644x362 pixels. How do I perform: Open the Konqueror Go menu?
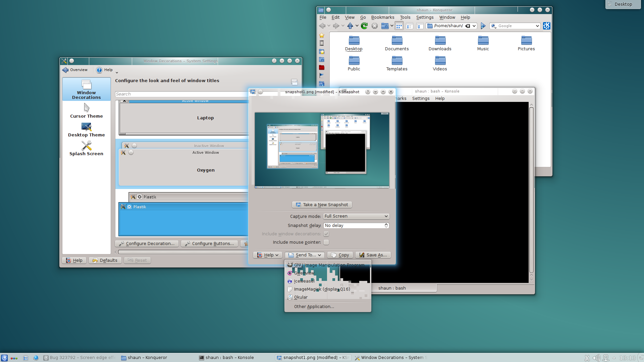363,17
